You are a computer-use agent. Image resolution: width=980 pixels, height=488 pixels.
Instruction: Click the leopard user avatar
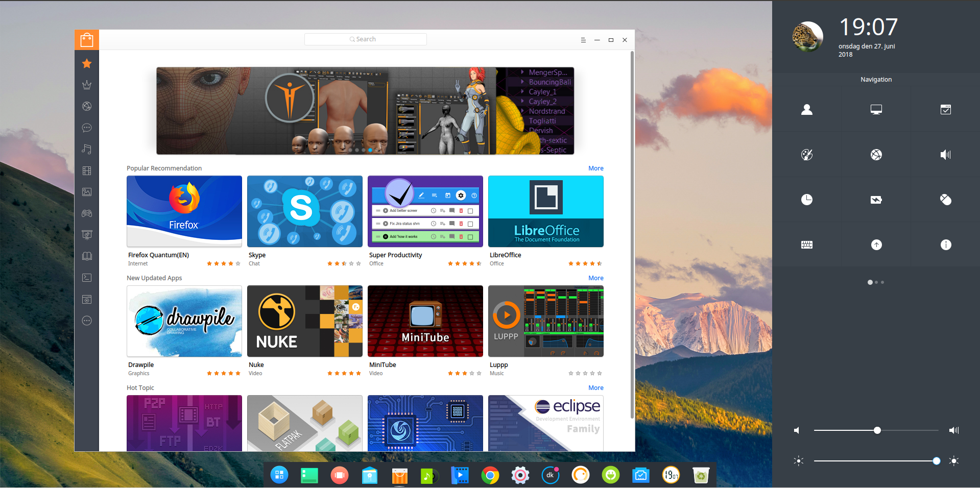[807, 37]
